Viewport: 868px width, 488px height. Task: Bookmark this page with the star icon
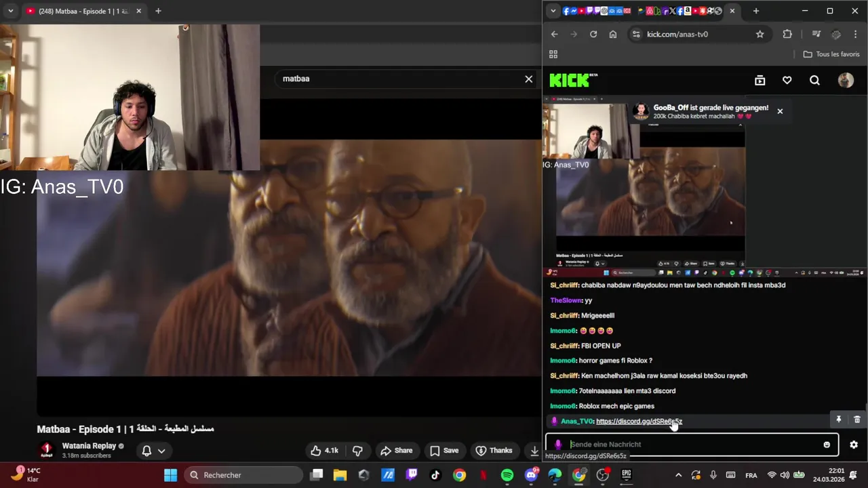click(760, 34)
